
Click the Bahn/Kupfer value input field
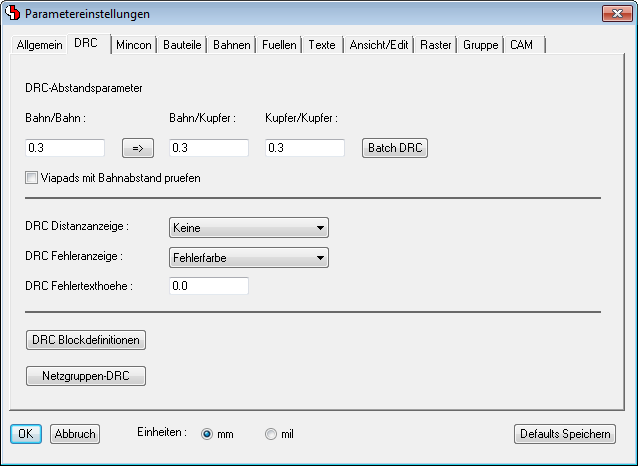[x=208, y=148]
